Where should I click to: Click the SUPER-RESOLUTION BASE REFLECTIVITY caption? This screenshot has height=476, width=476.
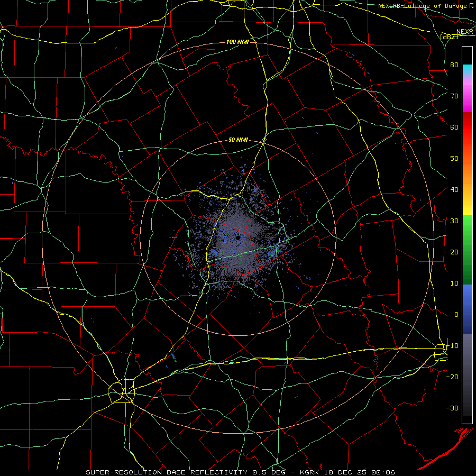tap(167, 472)
